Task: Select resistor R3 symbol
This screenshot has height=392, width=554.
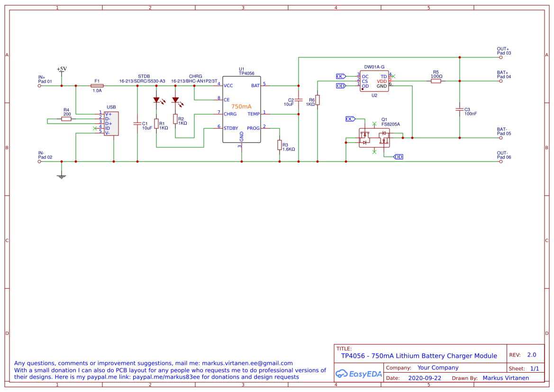Action: pos(280,145)
